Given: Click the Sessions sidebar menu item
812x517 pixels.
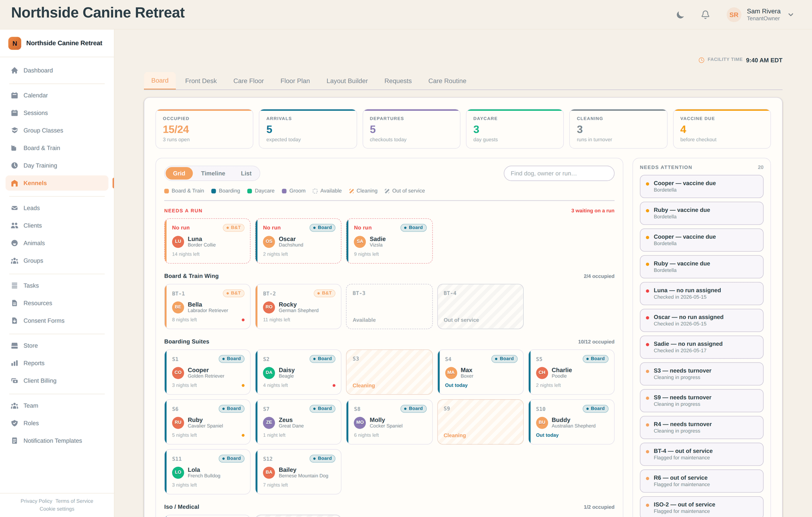Looking at the screenshot, I should 57,113.
